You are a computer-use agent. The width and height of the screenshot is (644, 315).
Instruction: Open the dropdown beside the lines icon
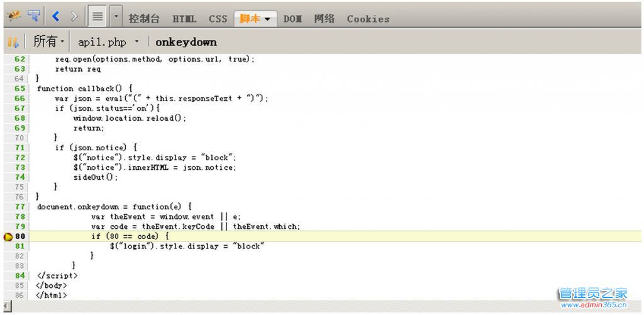coord(116,16)
